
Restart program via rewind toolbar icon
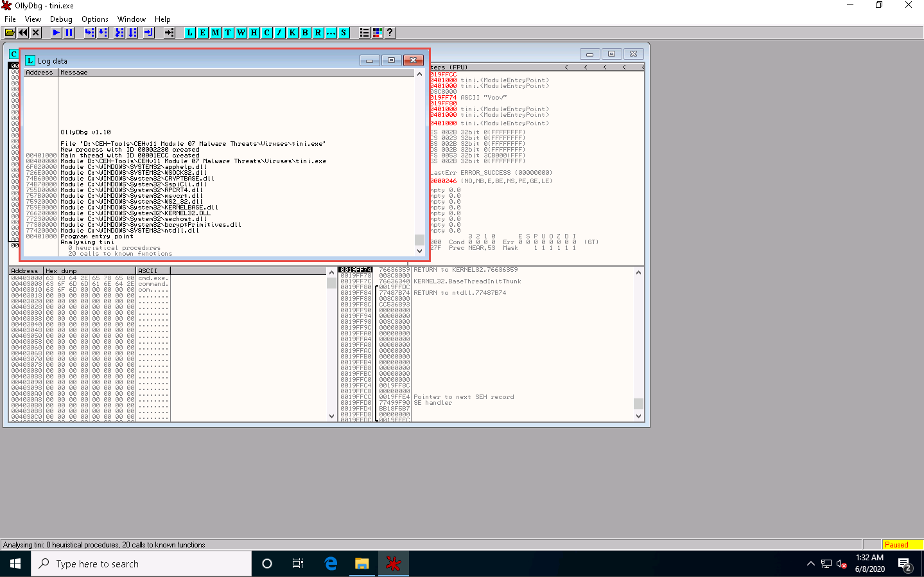(23, 32)
